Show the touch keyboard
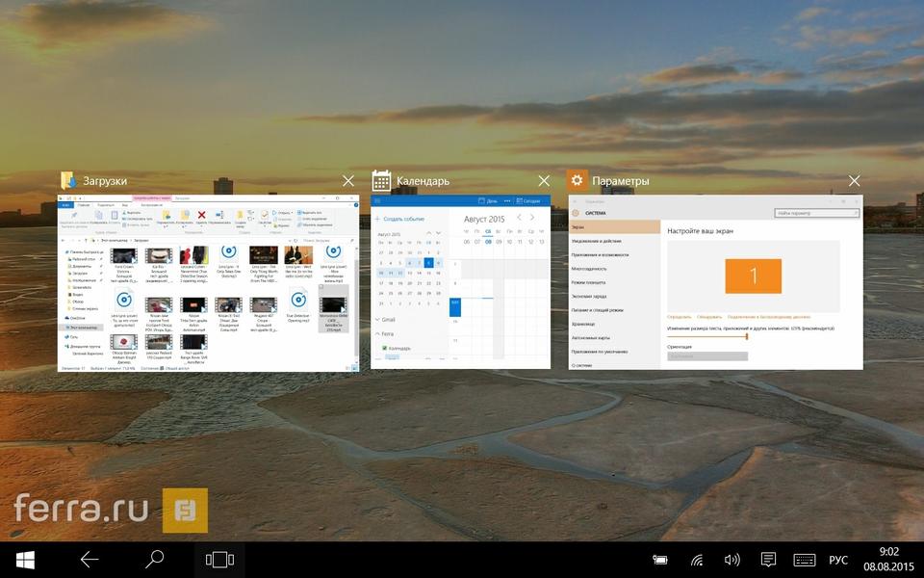Viewport: 924px width, 578px height. click(805, 560)
